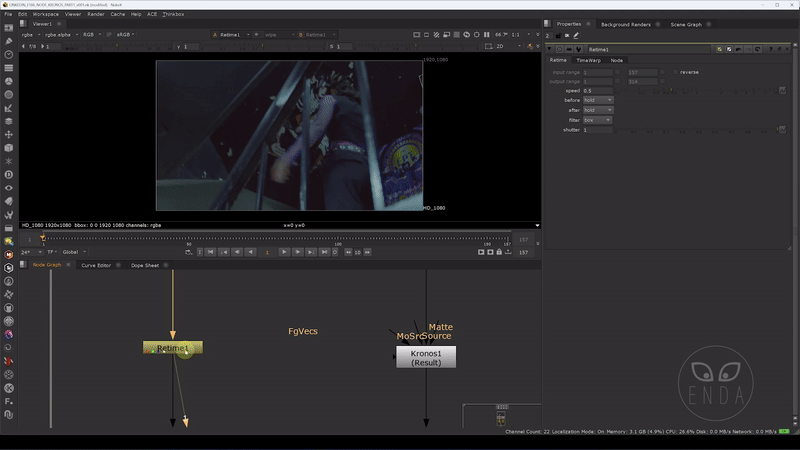Jump to the first frame of the timeline

(210, 252)
